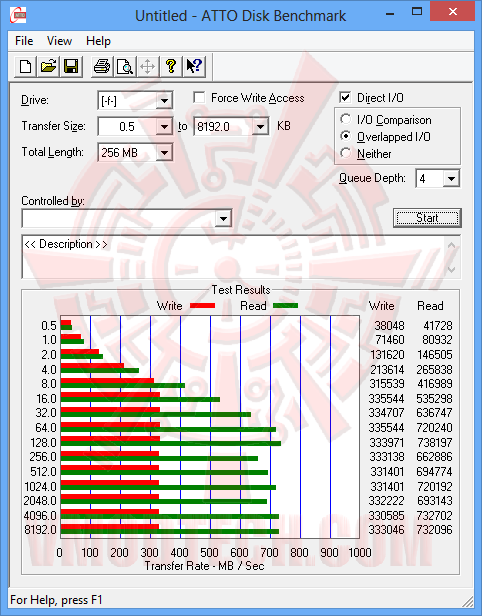Open the View menu

coord(59,41)
